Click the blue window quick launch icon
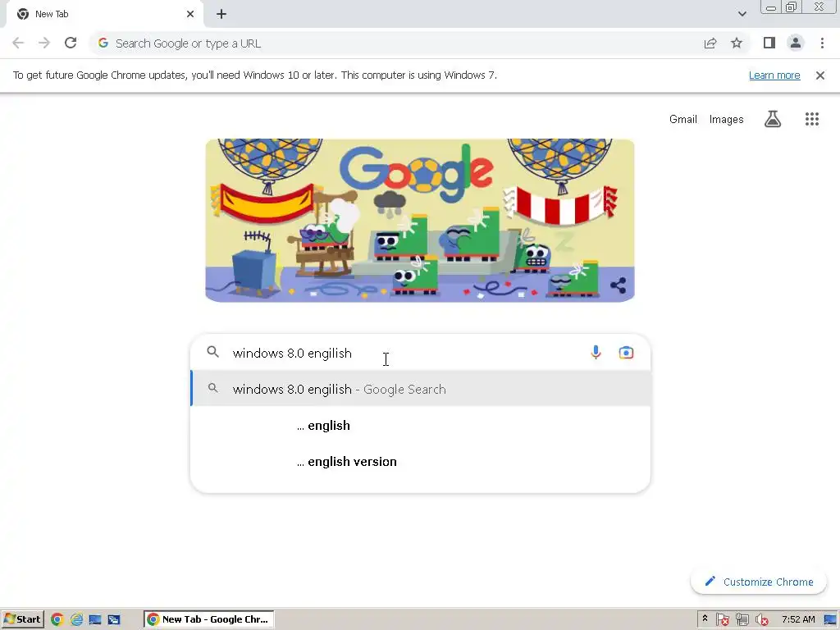The image size is (840, 630). pyautogui.click(x=114, y=620)
